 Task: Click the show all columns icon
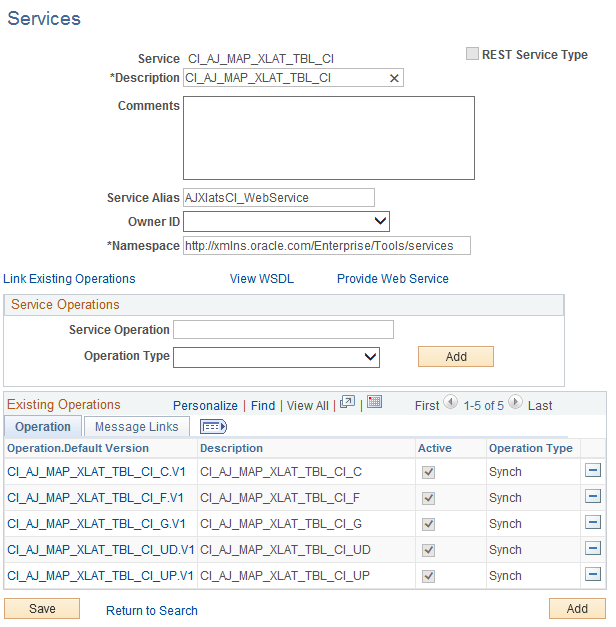(x=215, y=427)
